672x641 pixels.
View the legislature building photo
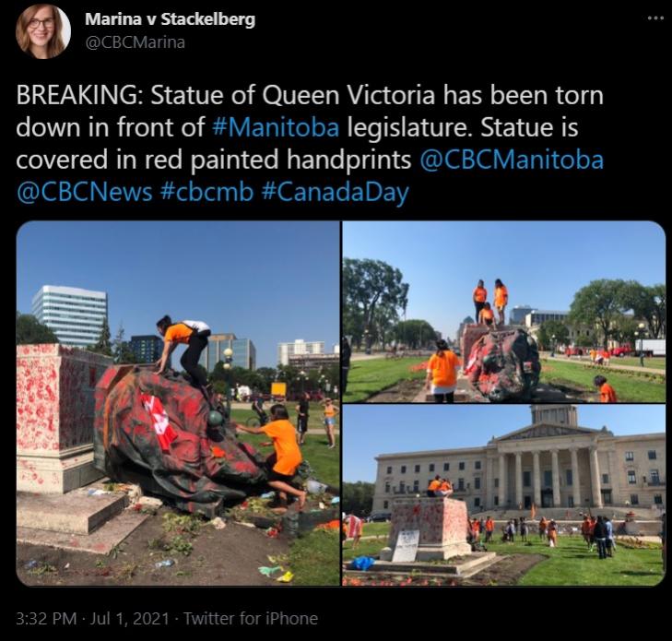coord(504,495)
